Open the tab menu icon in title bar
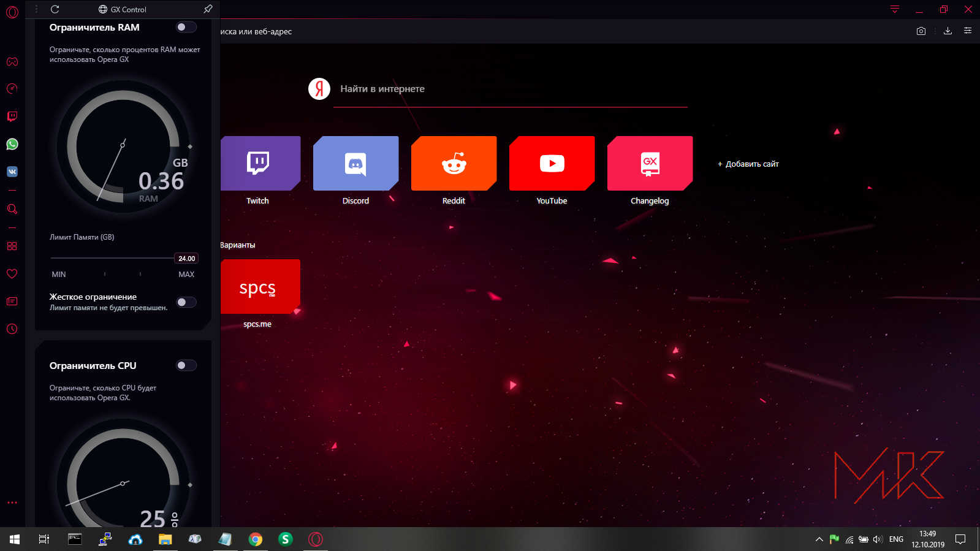Viewport: 980px width, 551px height. 895,9
